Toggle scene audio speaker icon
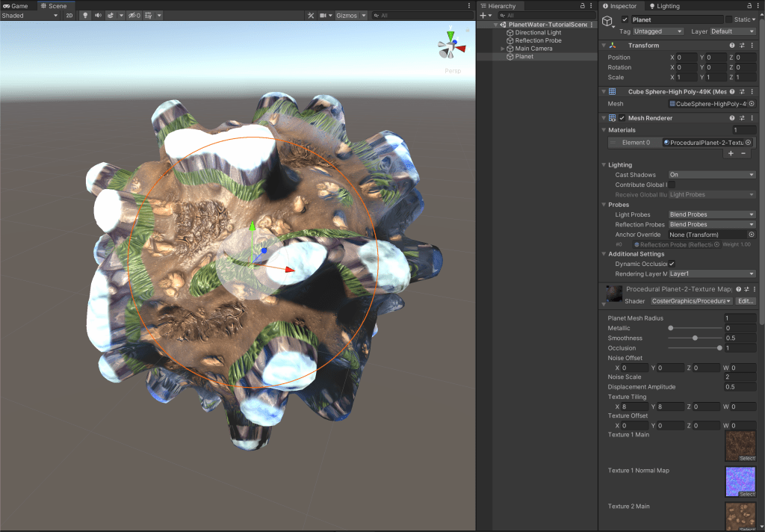This screenshot has width=765, height=532. coord(98,15)
